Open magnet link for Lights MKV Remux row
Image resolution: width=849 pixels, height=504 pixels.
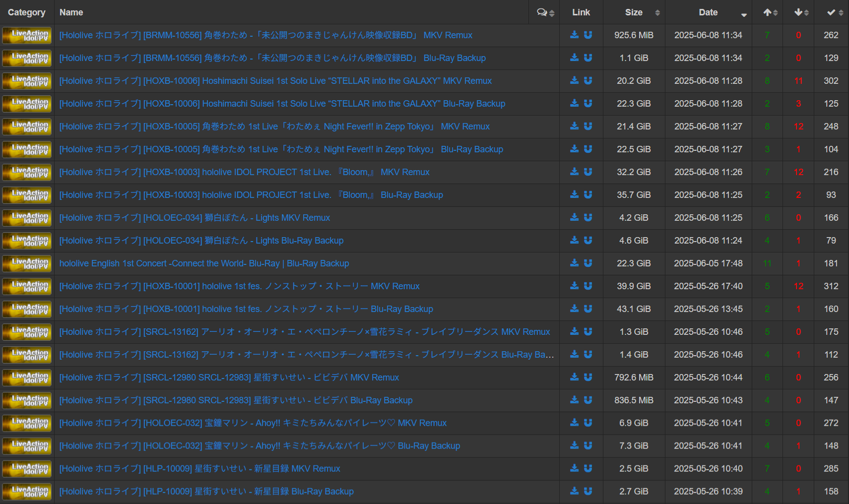(x=588, y=217)
